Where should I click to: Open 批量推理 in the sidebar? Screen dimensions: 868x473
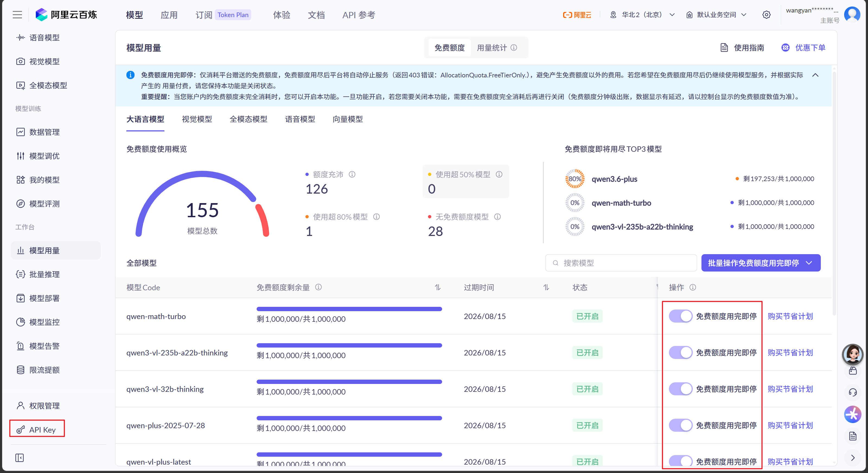click(56, 274)
